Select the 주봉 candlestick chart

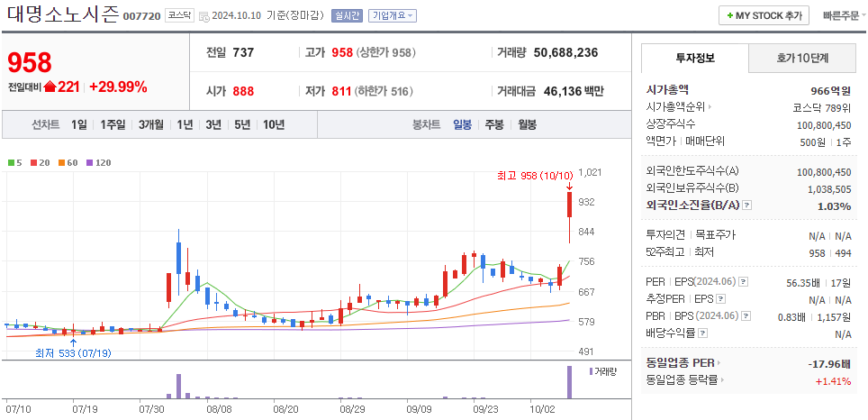494,124
